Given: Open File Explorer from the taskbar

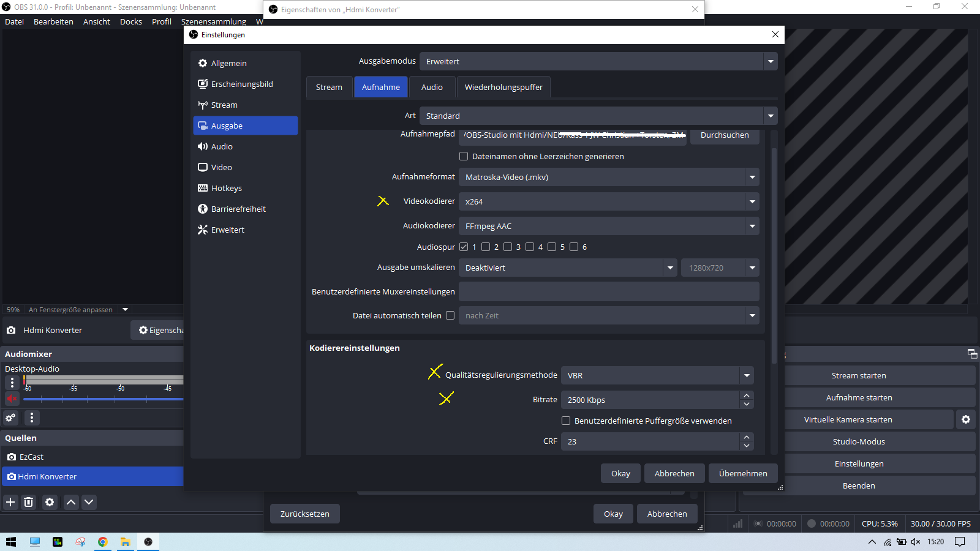Looking at the screenshot, I should [125, 542].
